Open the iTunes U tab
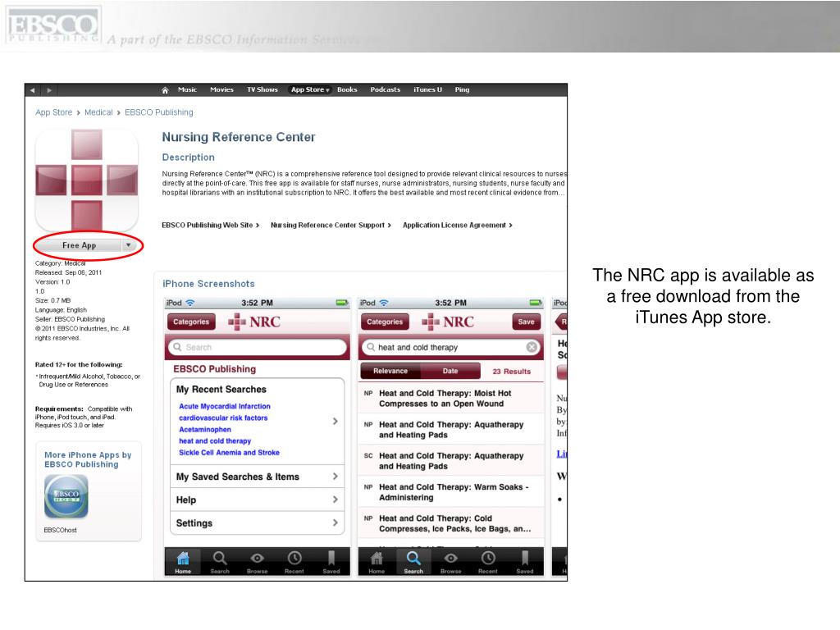840x630 pixels. pos(427,90)
